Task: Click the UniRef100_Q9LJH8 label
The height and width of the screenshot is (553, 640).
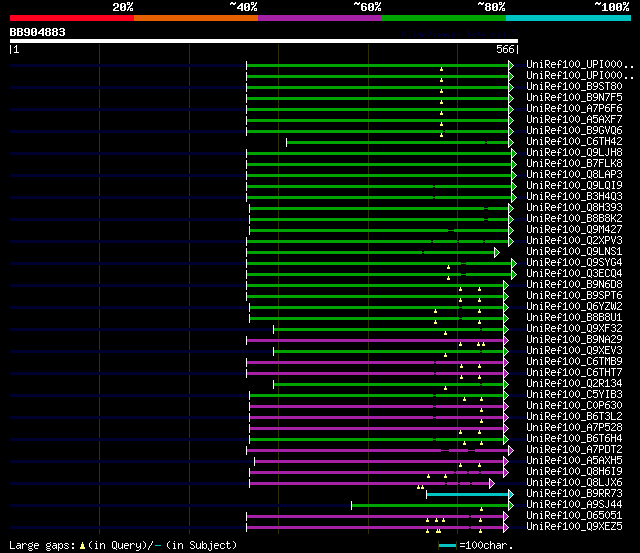Action: 574,153
